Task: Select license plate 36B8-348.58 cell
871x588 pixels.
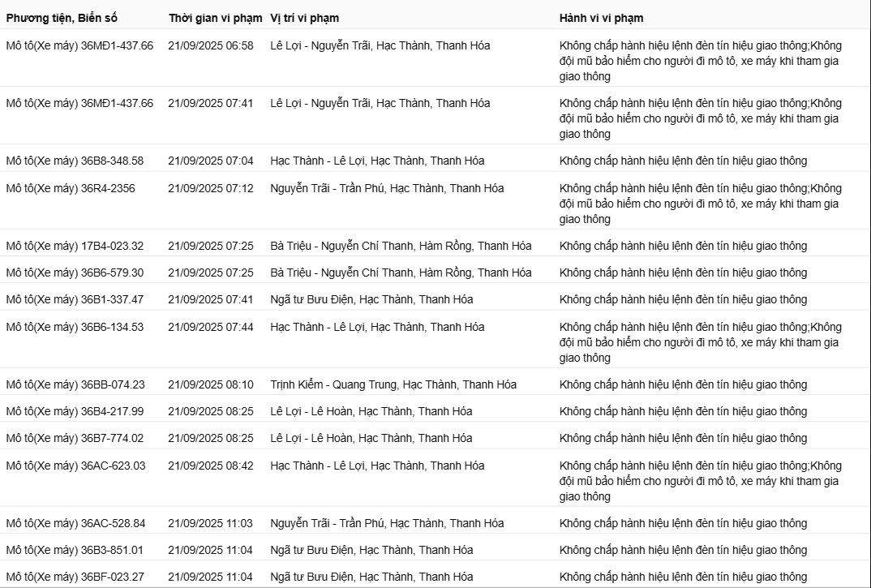Action: click(75, 161)
